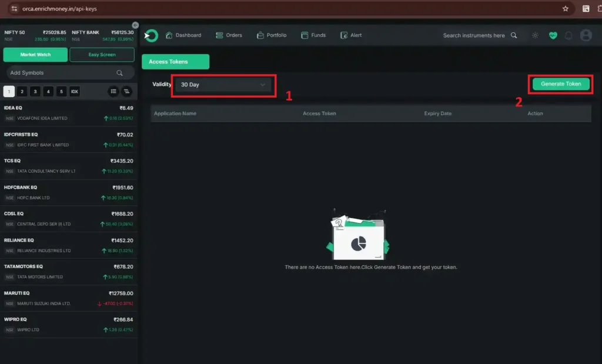Select watchlist number 2
Screen dimensions: 602x364
pyautogui.click(x=22, y=91)
